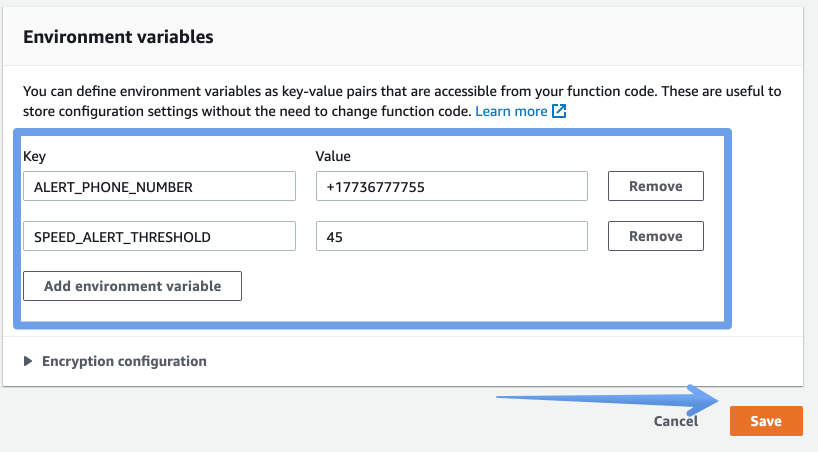Save the environment variables
Viewport: 818px width, 452px height.
(766, 421)
